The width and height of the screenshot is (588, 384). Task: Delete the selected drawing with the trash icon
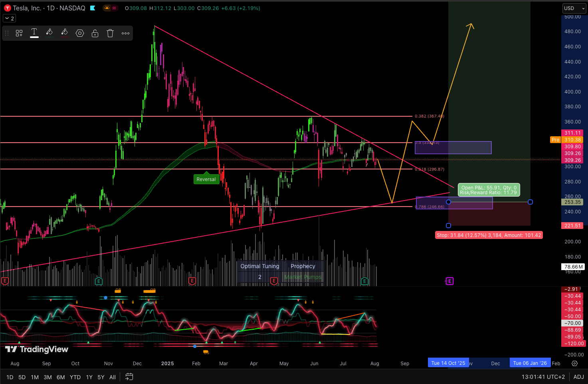pos(110,34)
